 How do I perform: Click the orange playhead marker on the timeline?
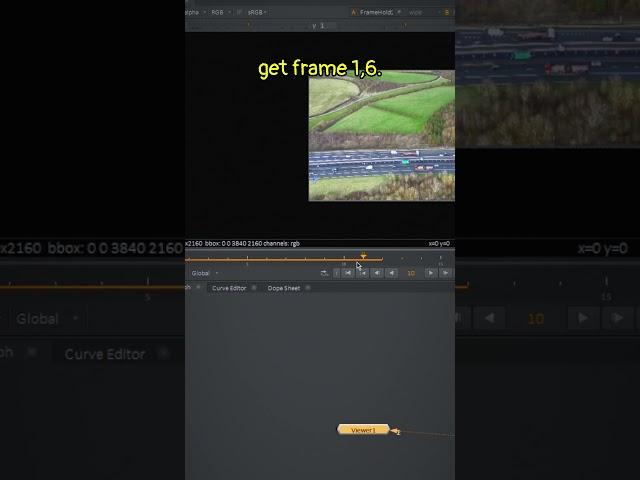pos(363,256)
